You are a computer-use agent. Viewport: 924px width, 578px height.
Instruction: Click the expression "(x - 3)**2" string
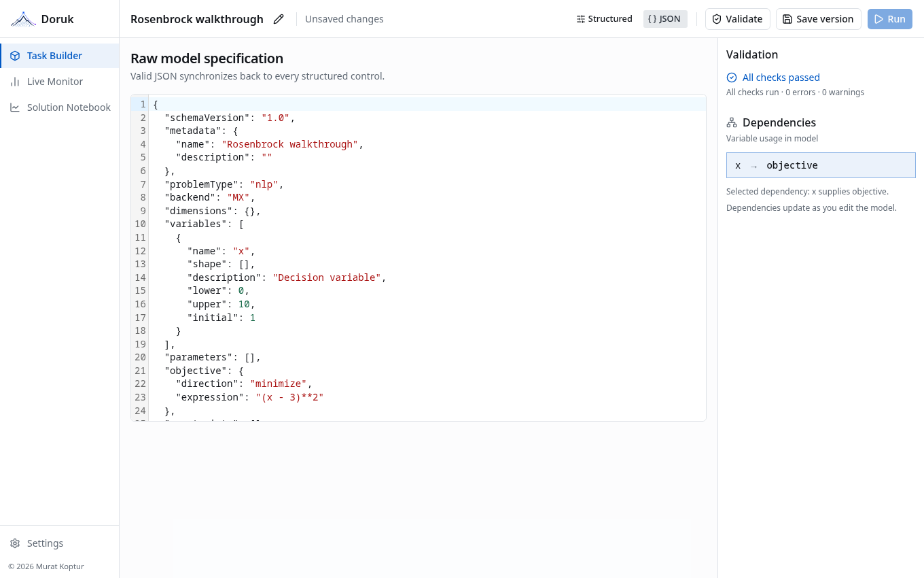click(289, 397)
